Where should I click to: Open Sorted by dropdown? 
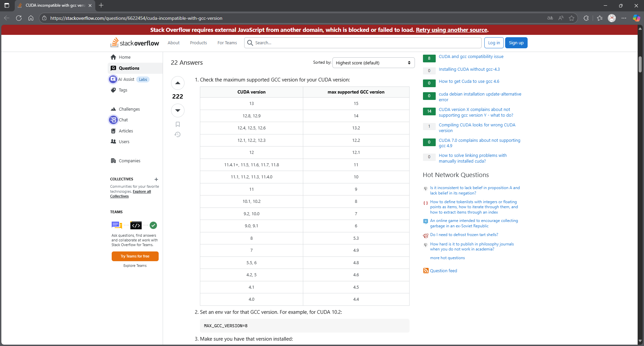click(x=373, y=63)
